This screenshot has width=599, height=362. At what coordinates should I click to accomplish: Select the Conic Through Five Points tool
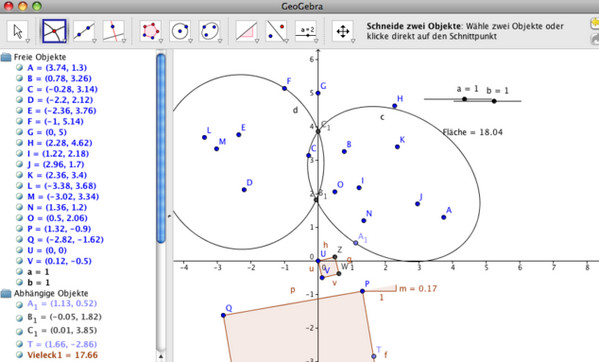pos(209,31)
